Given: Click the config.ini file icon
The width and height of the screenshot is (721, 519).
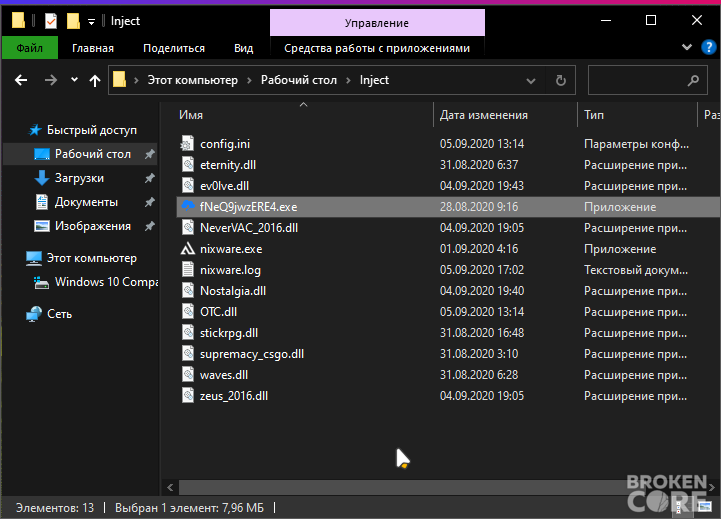Looking at the screenshot, I should 188,144.
